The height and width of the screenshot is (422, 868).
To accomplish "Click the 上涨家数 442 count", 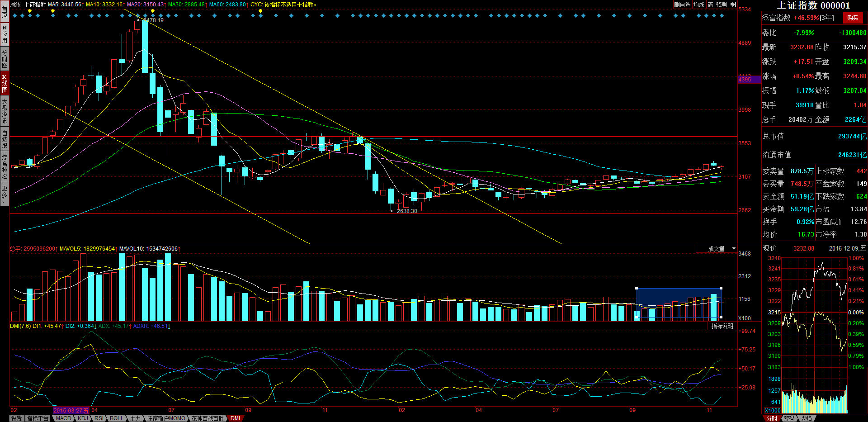I will (861, 171).
